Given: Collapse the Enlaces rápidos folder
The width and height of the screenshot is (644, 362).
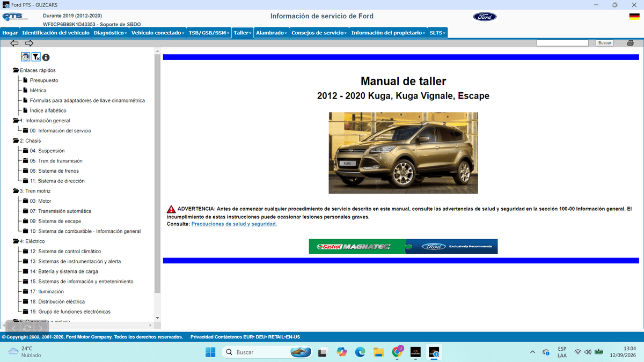Looking at the screenshot, I should [x=16, y=70].
